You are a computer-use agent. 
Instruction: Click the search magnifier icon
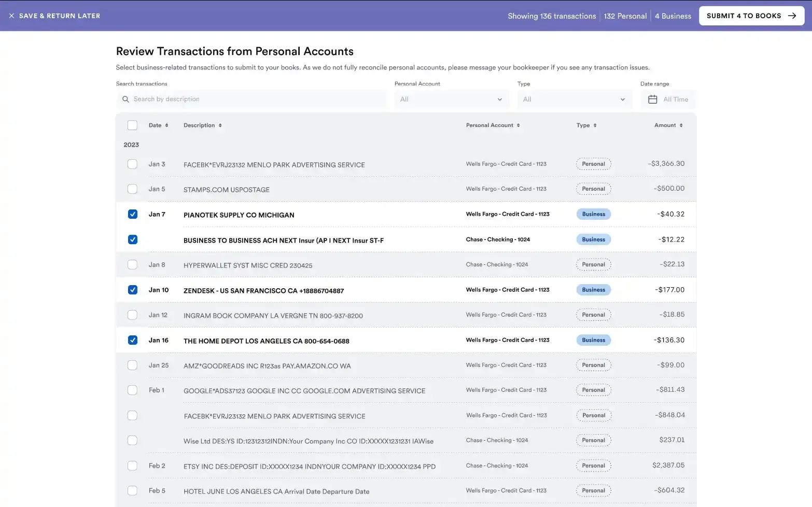coord(125,99)
